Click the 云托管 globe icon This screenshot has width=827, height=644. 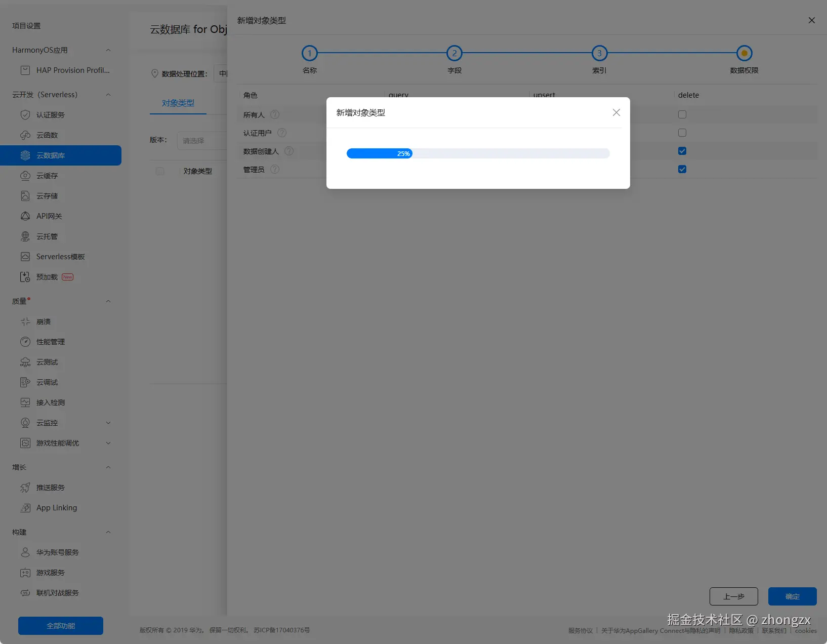pos(25,236)
